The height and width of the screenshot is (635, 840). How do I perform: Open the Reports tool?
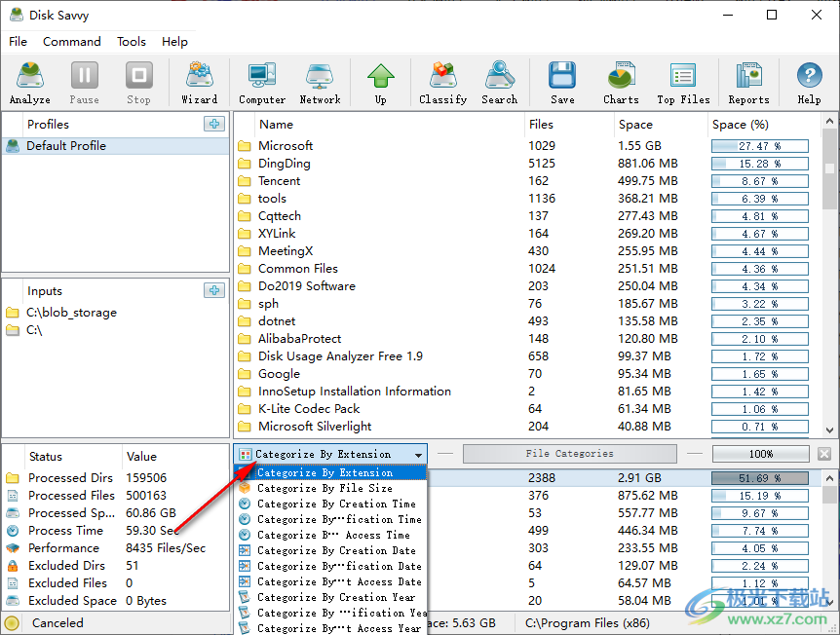748,83
